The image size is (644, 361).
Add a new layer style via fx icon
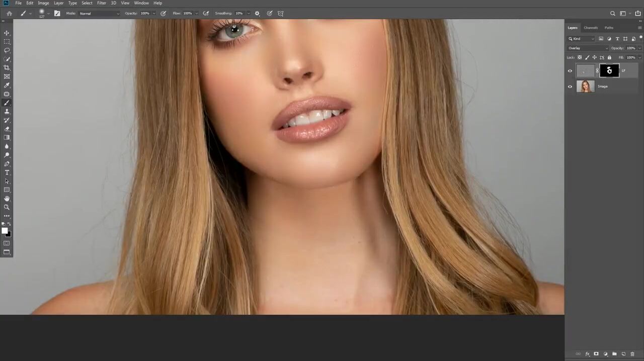[587, 354]
